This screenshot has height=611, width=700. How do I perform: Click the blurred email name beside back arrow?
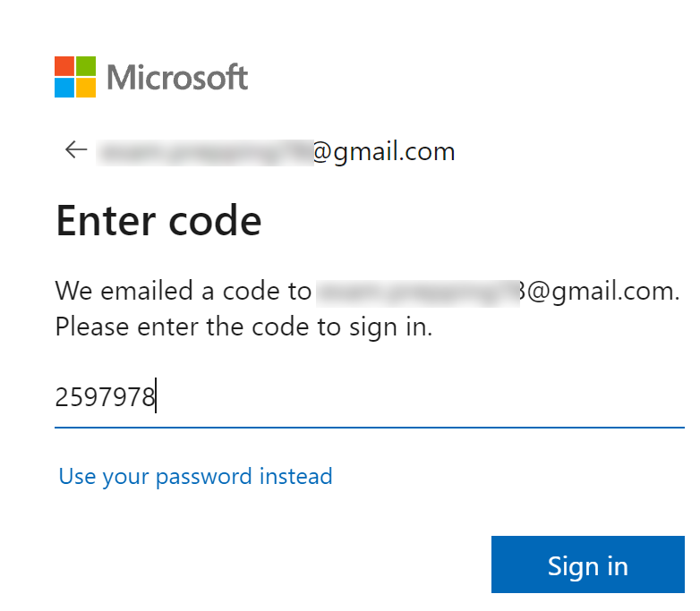204,151
